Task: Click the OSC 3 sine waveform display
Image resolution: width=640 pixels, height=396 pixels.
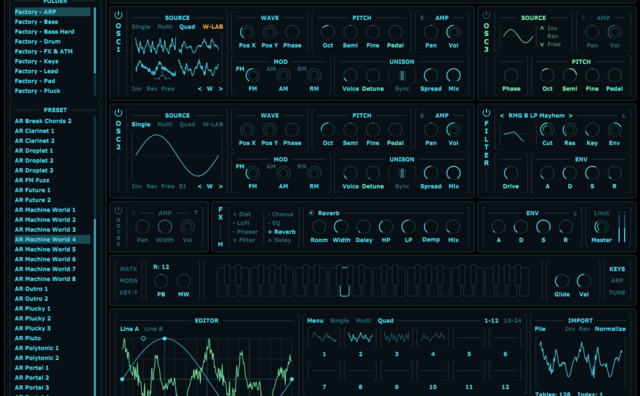Action: tap(518, 36)
